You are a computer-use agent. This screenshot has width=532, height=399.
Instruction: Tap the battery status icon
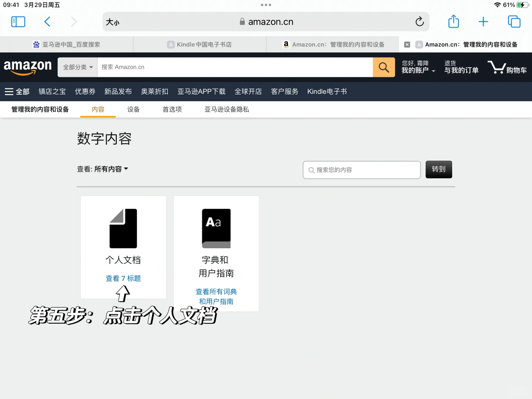[x=523, y=5]
